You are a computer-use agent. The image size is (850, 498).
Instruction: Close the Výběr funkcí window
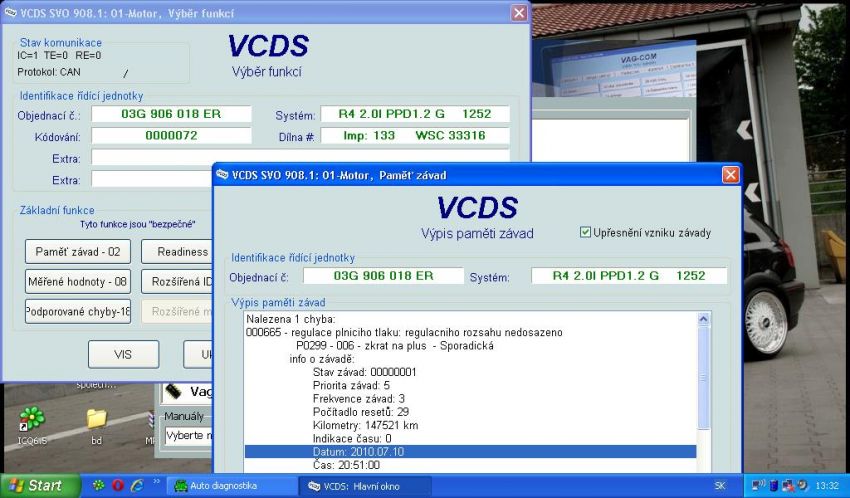tap(519, 12)
